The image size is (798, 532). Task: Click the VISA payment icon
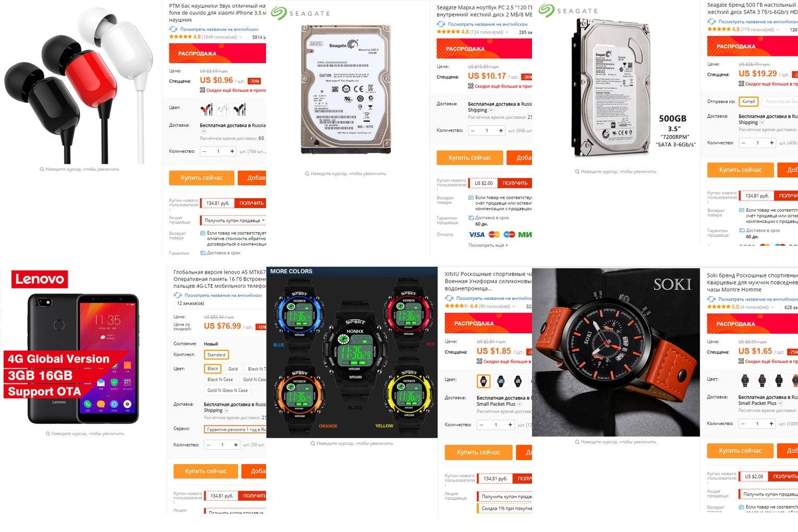(x=477, y=235)
